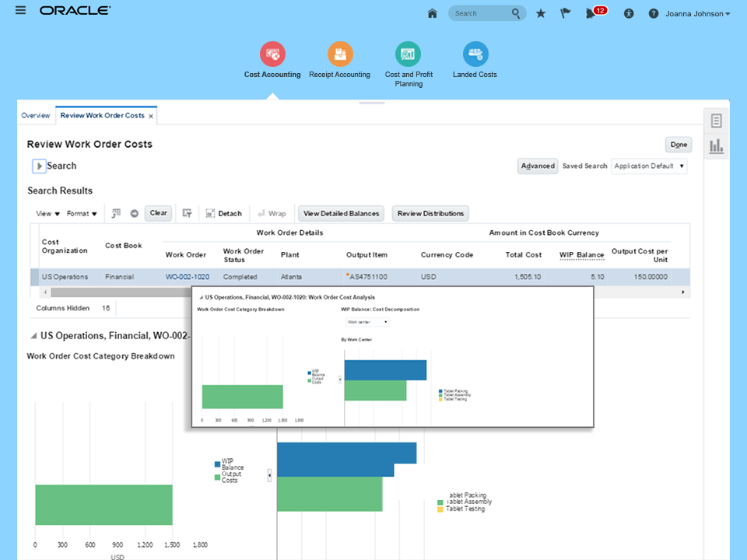Viewport: 747px width, 560px height.
Task: Click the table scroll right arrow
Action: click(682, 292)
